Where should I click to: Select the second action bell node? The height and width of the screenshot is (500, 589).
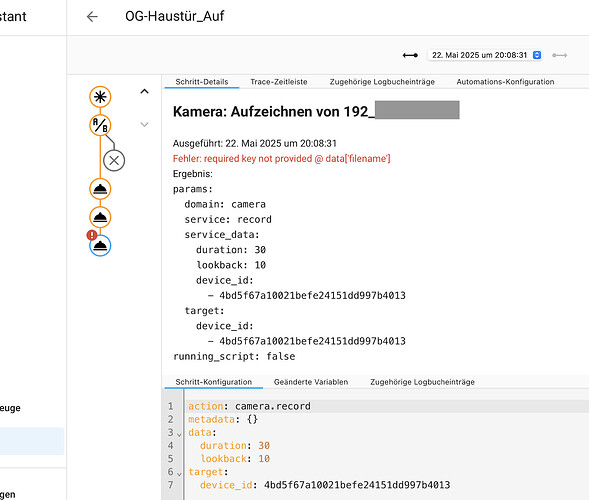click(x=100, y=217)
